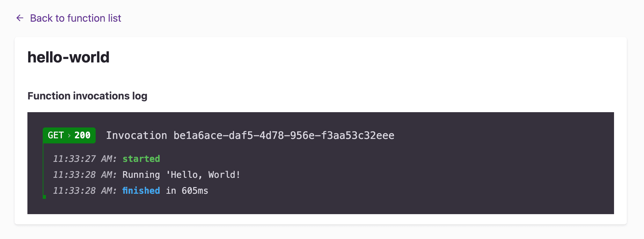Click the chevron inside the GET badge
The width and height of the screenshot is (644, 239).
point(69,136)
